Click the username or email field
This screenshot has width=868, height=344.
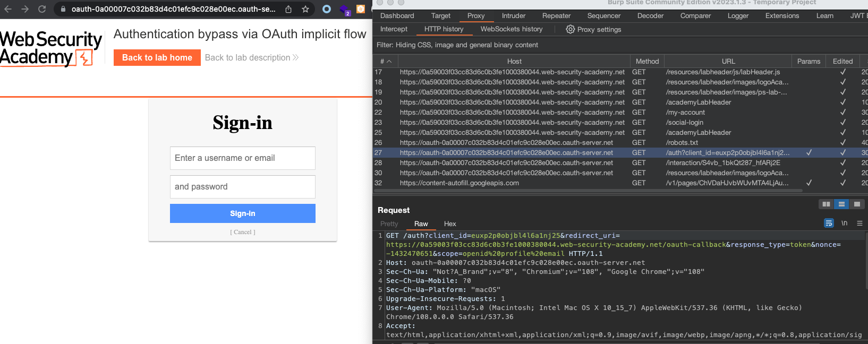click(x=242, y=158)
